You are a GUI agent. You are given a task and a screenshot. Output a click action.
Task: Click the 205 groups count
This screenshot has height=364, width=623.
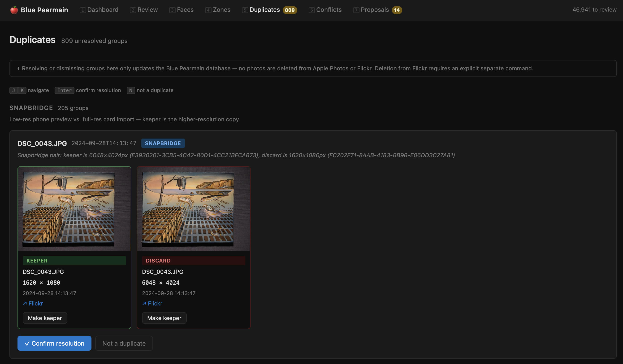[x=73, y=108]
